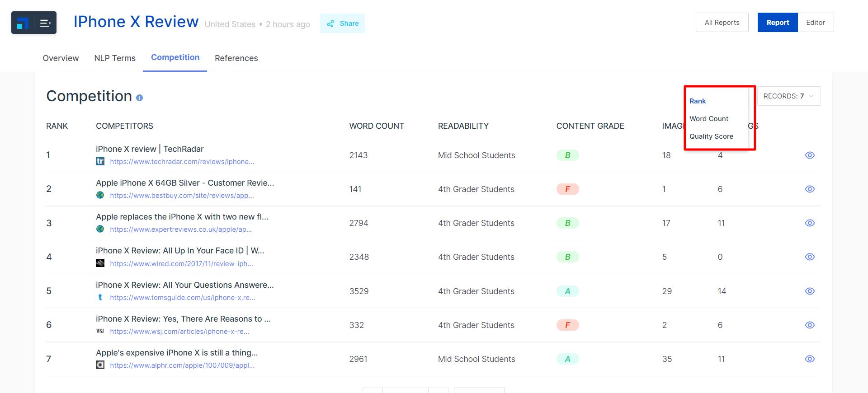This screenshot has height=393, width=868.
Task: Click the B grade badge in TechRadar row
Action: click(x=567, y=155)
